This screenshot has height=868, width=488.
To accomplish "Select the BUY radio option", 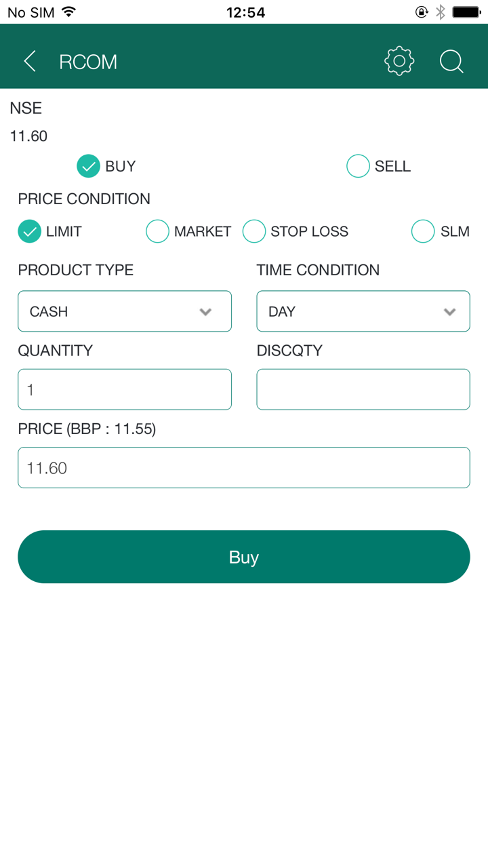I will tap(89, 166).
